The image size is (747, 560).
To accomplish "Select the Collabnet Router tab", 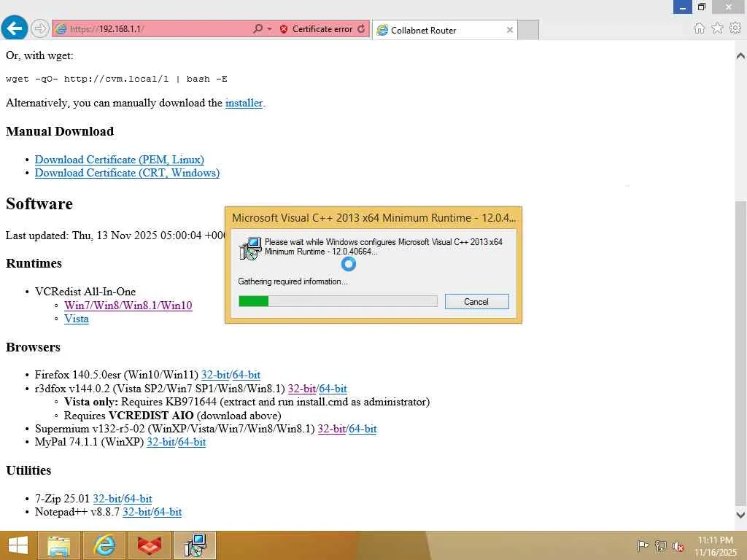I will point(444,30).
